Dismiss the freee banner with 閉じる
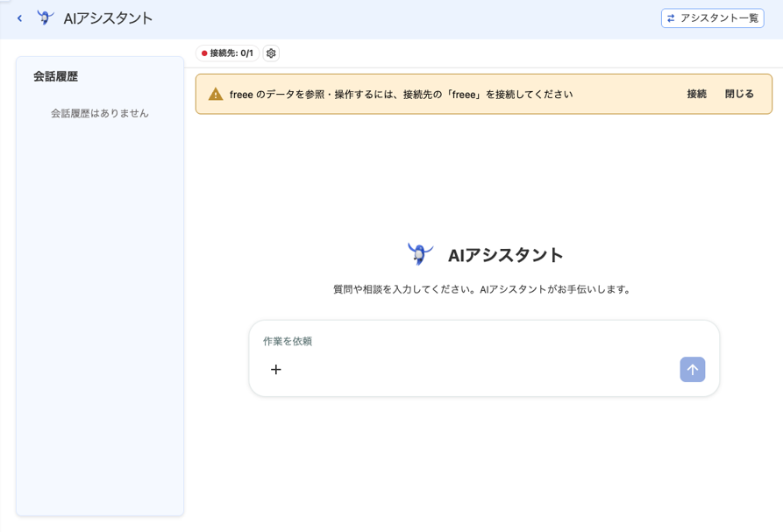Screen dimensions: 783x532 739,94
